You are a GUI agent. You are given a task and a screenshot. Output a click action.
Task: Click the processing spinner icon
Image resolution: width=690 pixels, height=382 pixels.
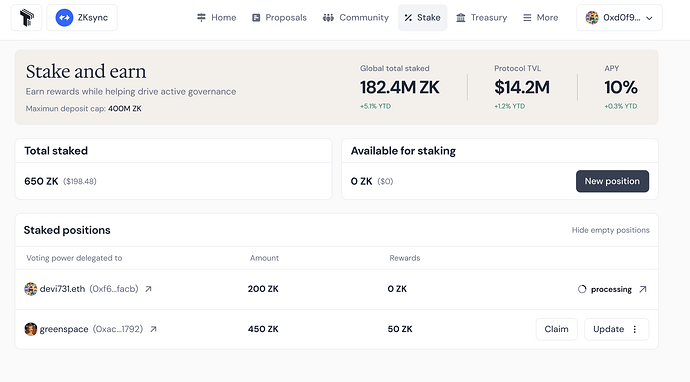tap(582, 289)
